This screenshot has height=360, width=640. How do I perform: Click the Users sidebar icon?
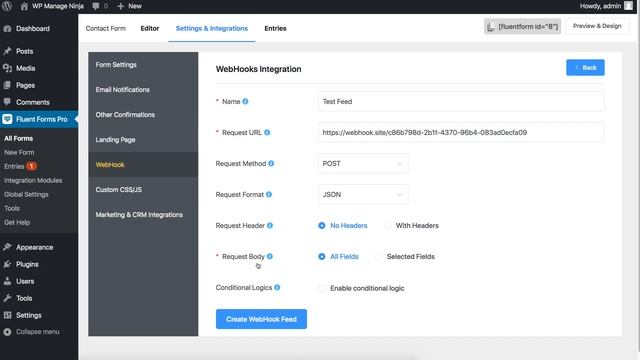coord(7,281)
